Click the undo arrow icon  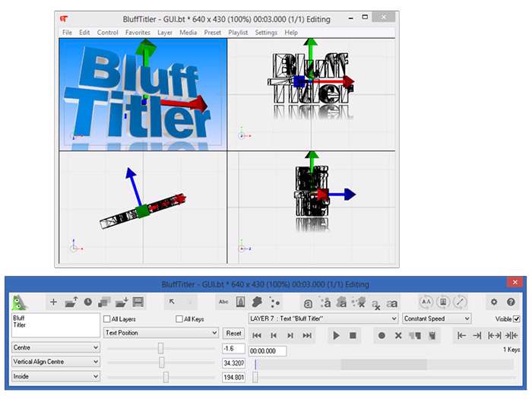pos(172,302)
